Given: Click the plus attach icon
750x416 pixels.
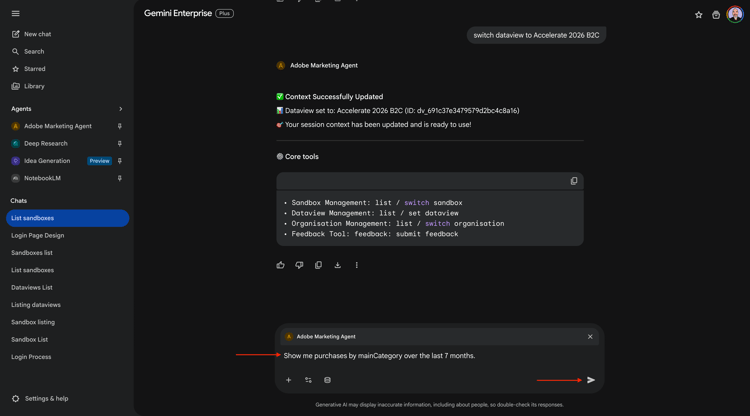Looking at the screenshot, I should pos(289,380).
